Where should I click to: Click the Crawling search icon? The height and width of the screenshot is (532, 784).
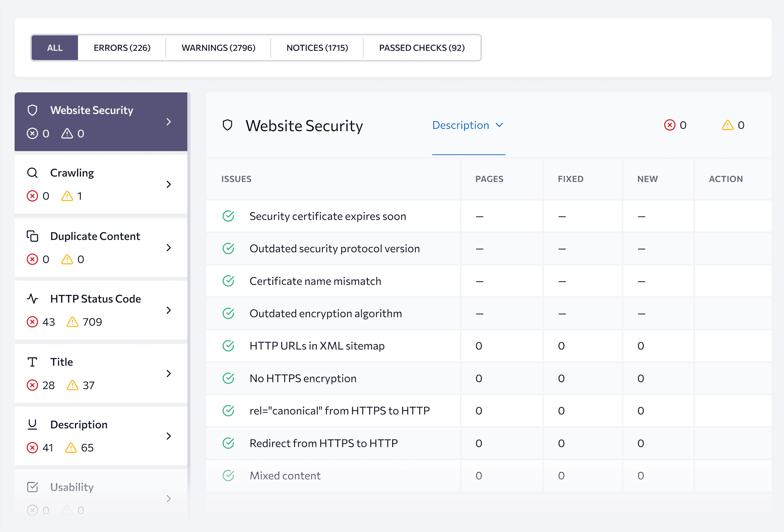33,173
